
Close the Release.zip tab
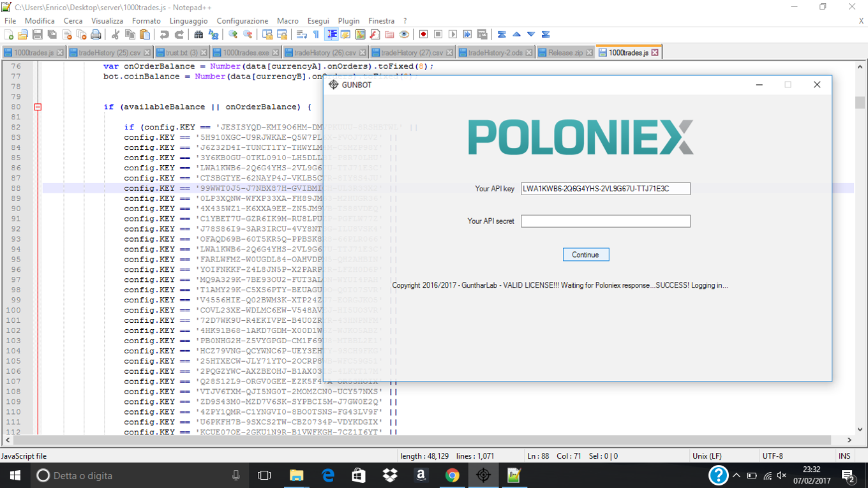(x=588, y=53)
